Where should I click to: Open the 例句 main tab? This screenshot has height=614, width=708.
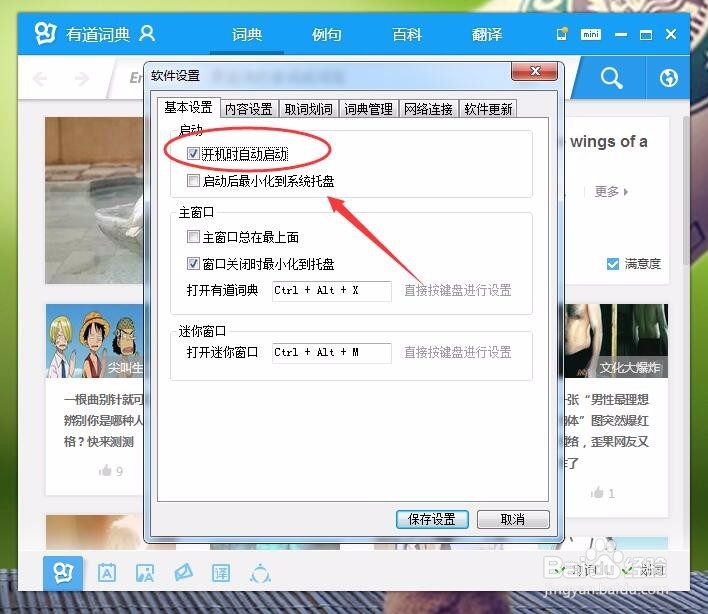pyautogui.click(x=327, y=34)
